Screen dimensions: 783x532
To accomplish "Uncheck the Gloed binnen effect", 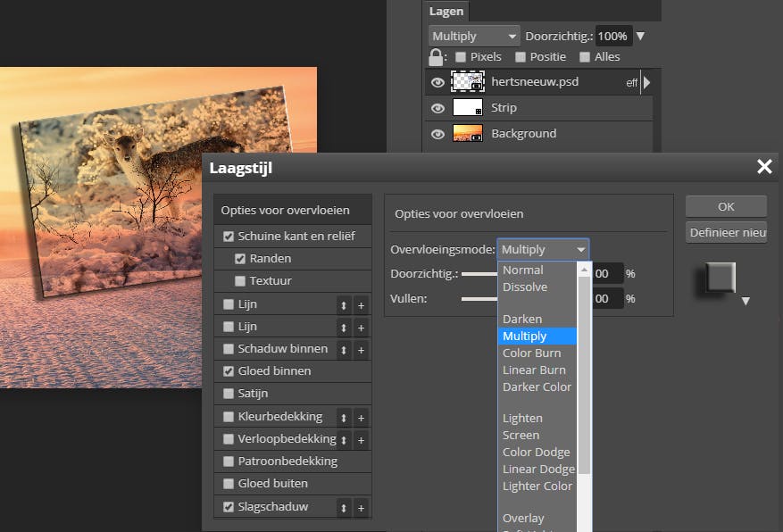I will click(x=229, y=371).
